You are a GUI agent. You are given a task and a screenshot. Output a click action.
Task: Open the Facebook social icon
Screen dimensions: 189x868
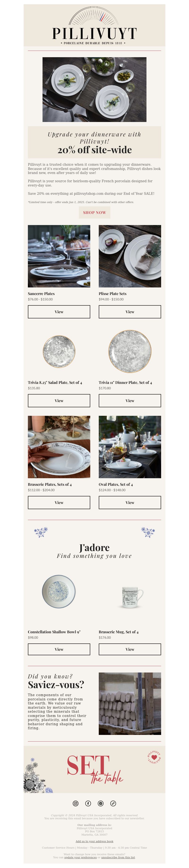click(x=88, y=803)
